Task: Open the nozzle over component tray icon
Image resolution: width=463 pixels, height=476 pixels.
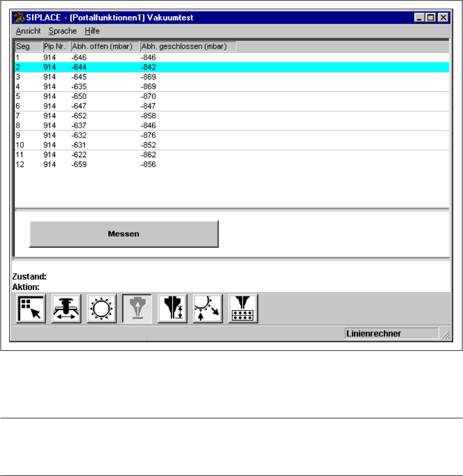Action: tap(243, 308)
